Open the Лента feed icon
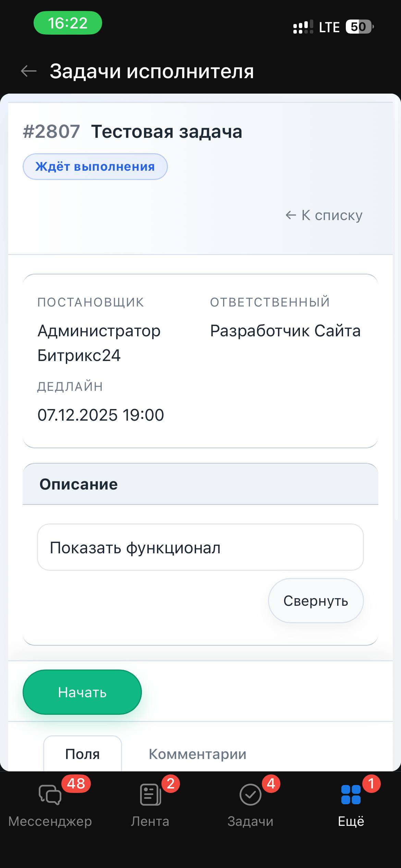The height and width of the screenshot is (868, 401). click(x=150, y=795)
